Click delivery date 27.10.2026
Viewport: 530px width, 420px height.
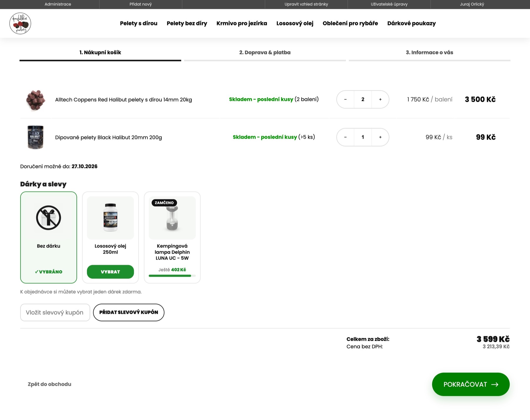85,166
